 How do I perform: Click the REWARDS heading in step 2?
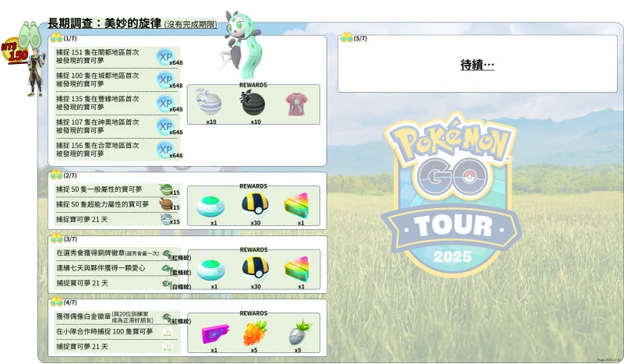point(253,186)
